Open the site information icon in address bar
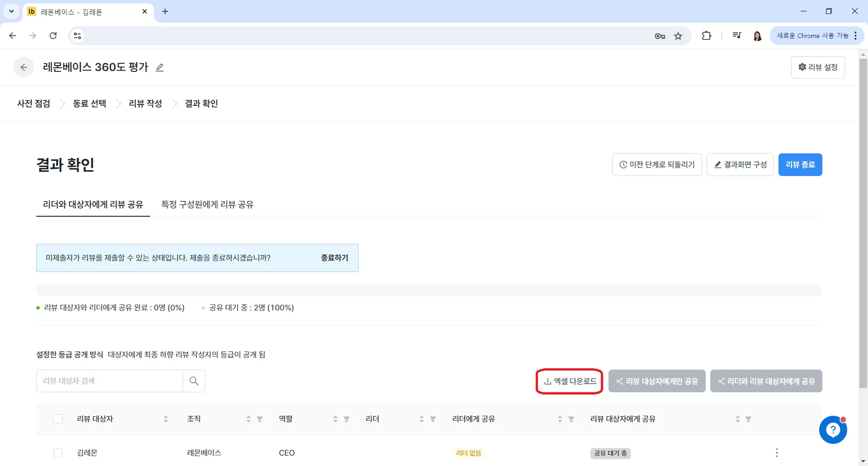Viewport: 868px width, 466px height. (77, 36)
